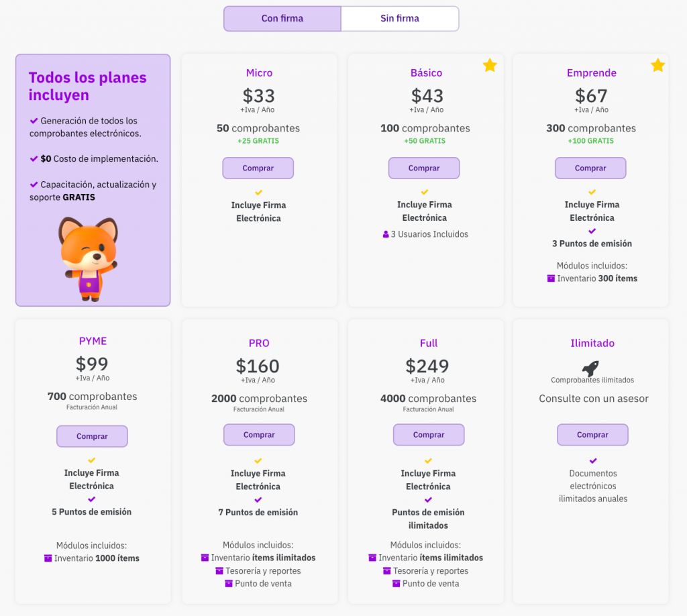This screenshot has width=687, height=616.
Task: Switch to the Con firma tab
Action: [x=282, y=19]
